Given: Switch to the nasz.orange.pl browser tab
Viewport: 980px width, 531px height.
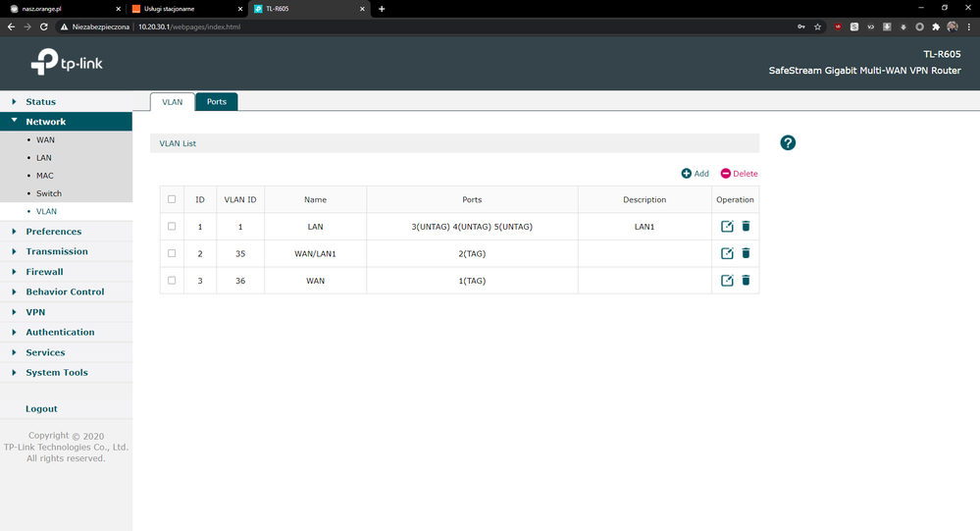Looking at the screenshot, I should 59,9.
